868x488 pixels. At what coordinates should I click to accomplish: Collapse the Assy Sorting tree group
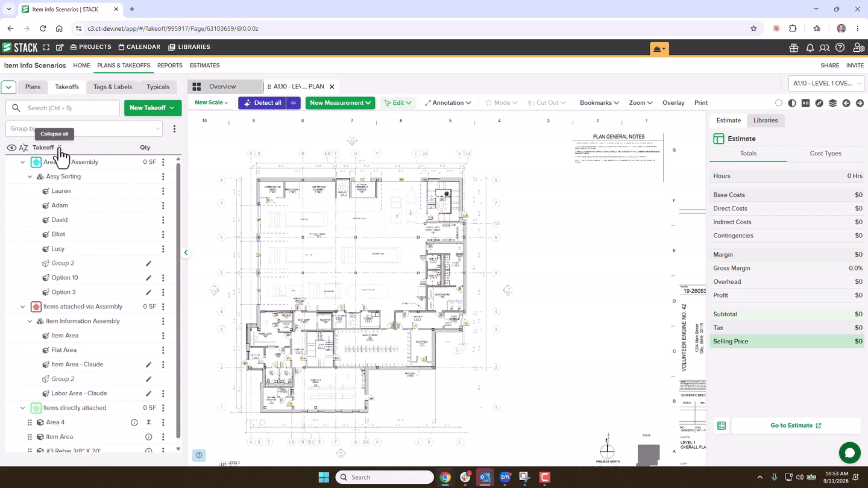[x=30, y=177]
